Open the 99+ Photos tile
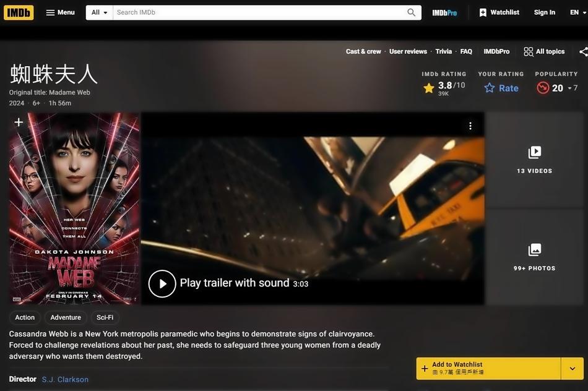This screenshot has height=391, width=588. 534,257
